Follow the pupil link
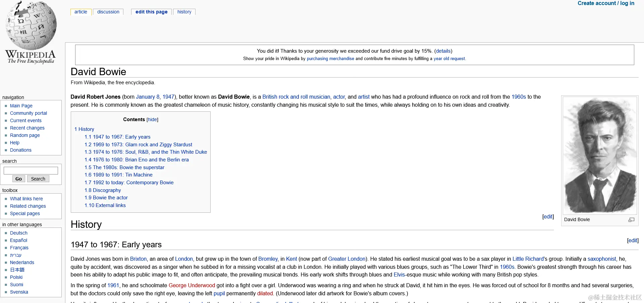644x303 pixels. click(x=219, y=294)
